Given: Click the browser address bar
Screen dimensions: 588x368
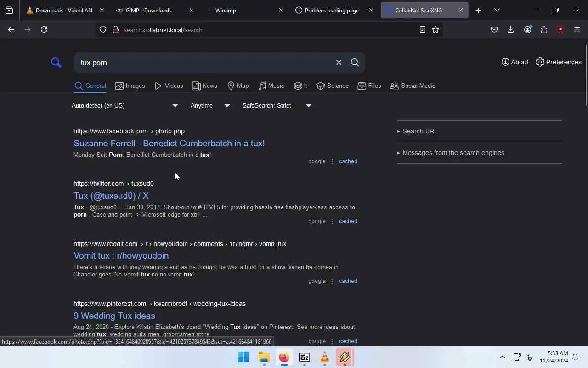Looking at the screenshot, I should (269, 30).
